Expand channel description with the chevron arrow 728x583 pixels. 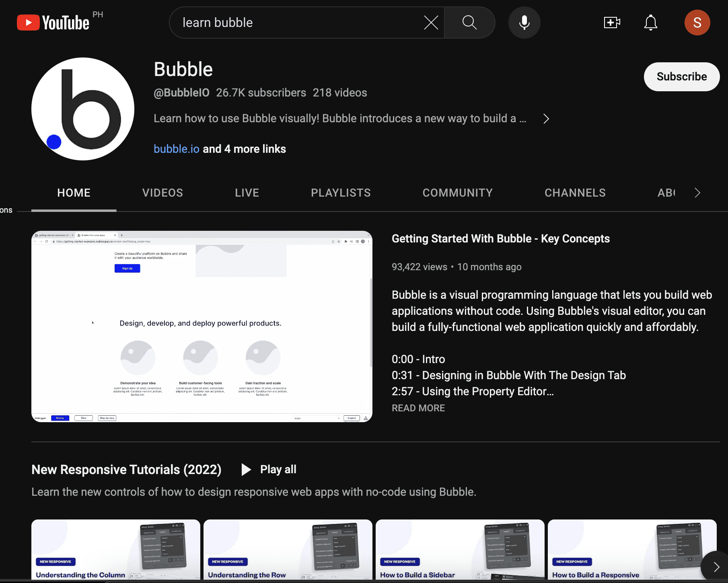click(x=546, y=119)
